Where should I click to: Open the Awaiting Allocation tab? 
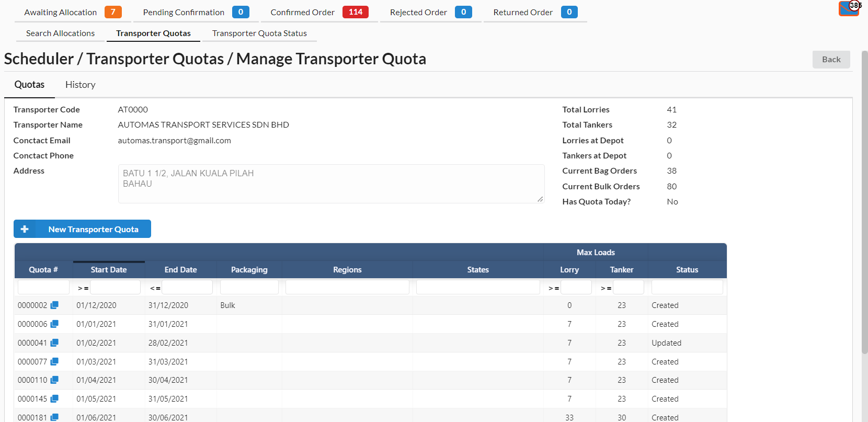pos(73,12)
